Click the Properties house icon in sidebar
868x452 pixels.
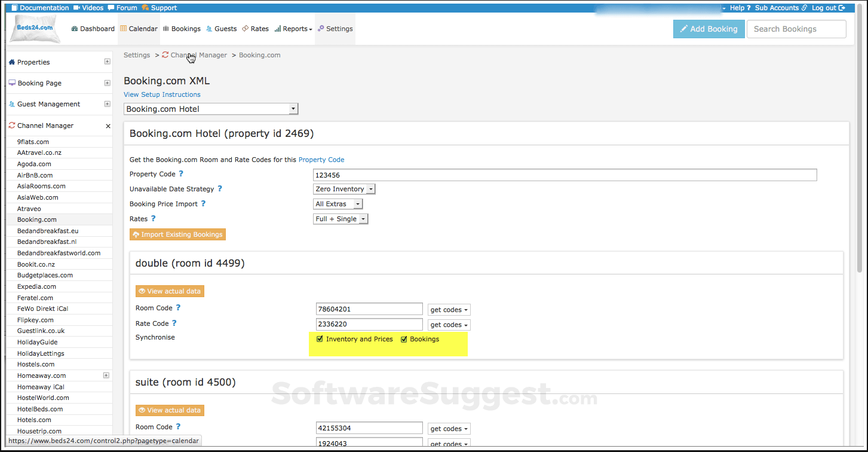[12, 62]
